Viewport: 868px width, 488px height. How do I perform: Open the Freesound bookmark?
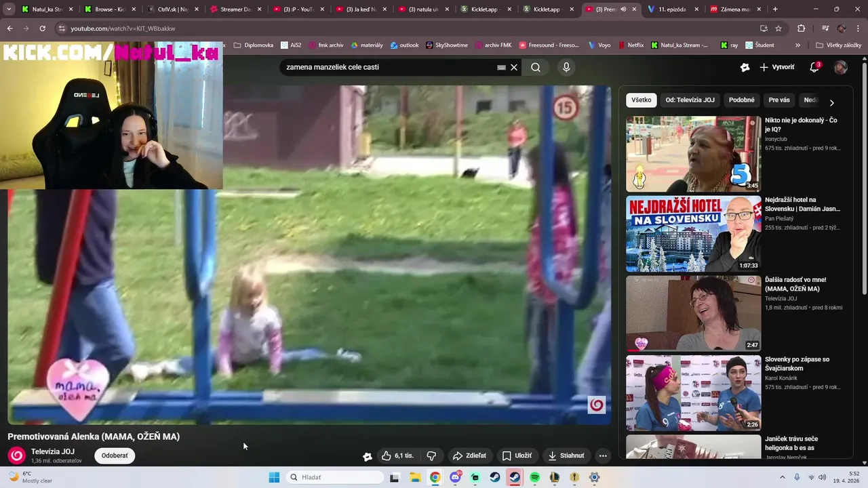[549, 45]
